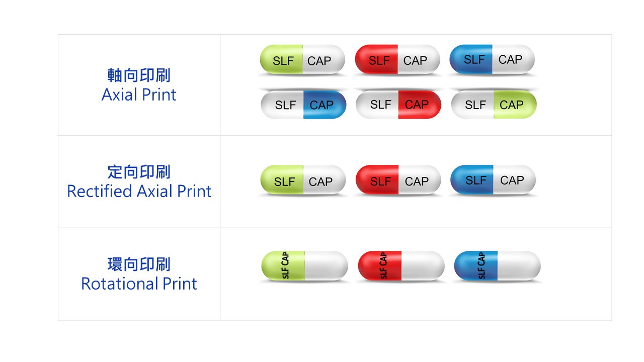The image size is (644, 362).
Task: Click the capsule with the red CAP half
Action: pos(398,104)
